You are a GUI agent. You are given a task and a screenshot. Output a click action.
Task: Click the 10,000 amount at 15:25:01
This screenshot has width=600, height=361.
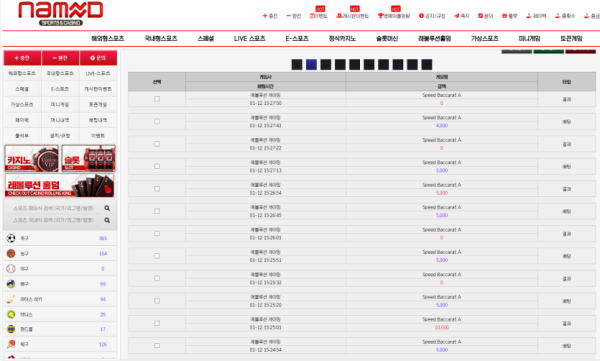tap(442, 327)
